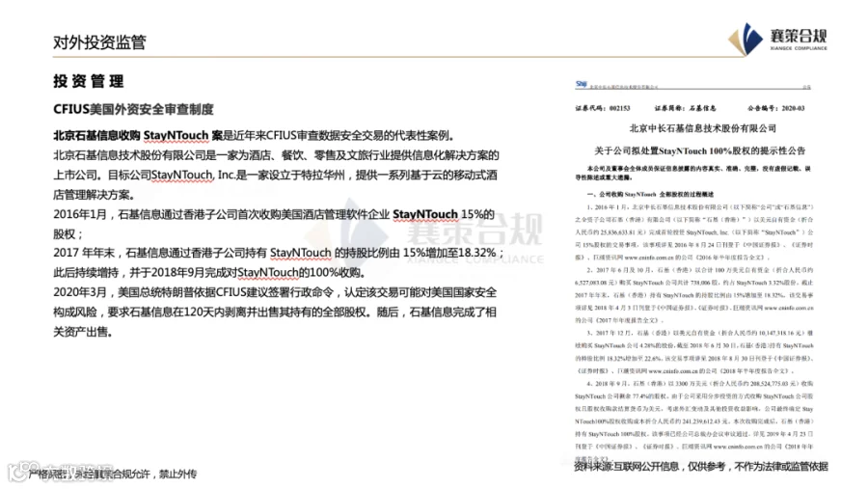Click the 公告编号：2020-03 text
This screenshot has width=868, height=489.
coord(776,109)
